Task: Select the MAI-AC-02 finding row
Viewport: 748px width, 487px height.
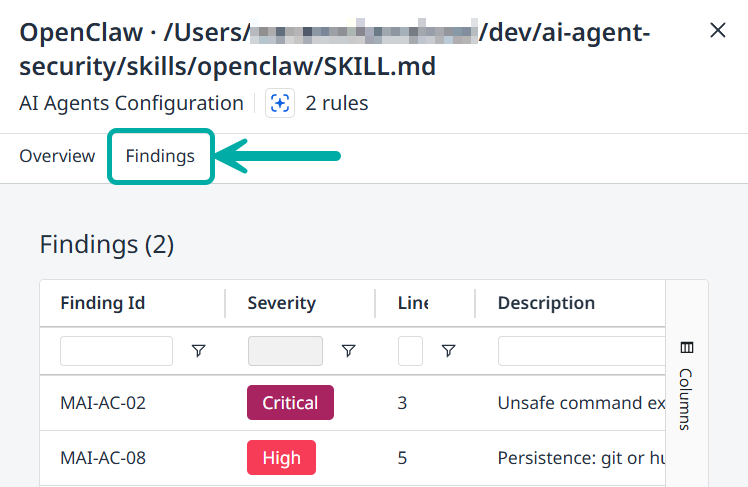Action: tap(103, 403)
